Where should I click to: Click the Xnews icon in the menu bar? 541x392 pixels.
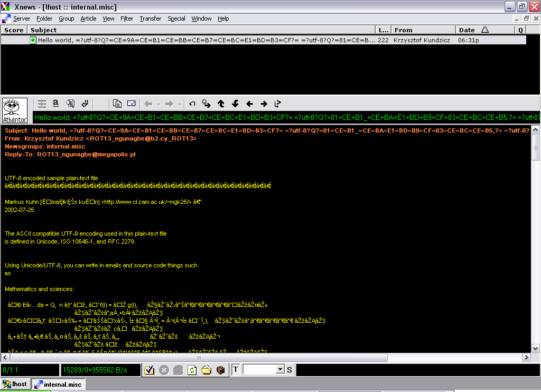[x=6, y=18]
